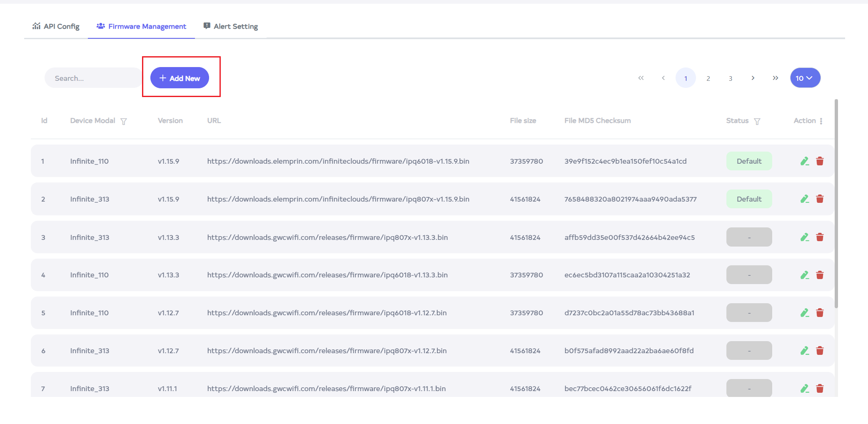Edit the Infinite_110 v1.12.7 firmware entry
The width and height of the screenshot is (868, 424).
tap(804, 313)
